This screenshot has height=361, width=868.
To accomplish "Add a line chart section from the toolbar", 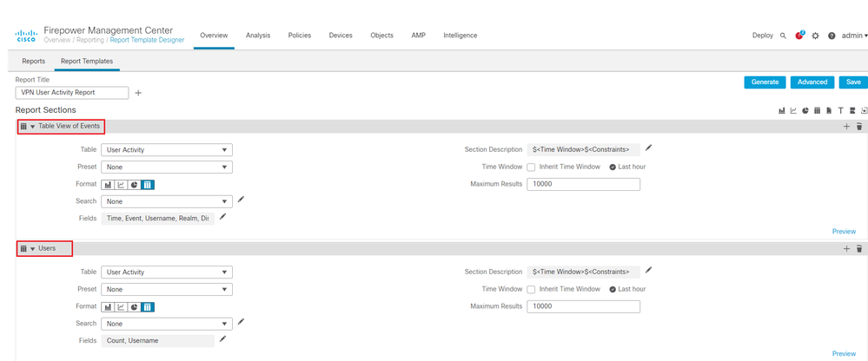I will (793, 110).
